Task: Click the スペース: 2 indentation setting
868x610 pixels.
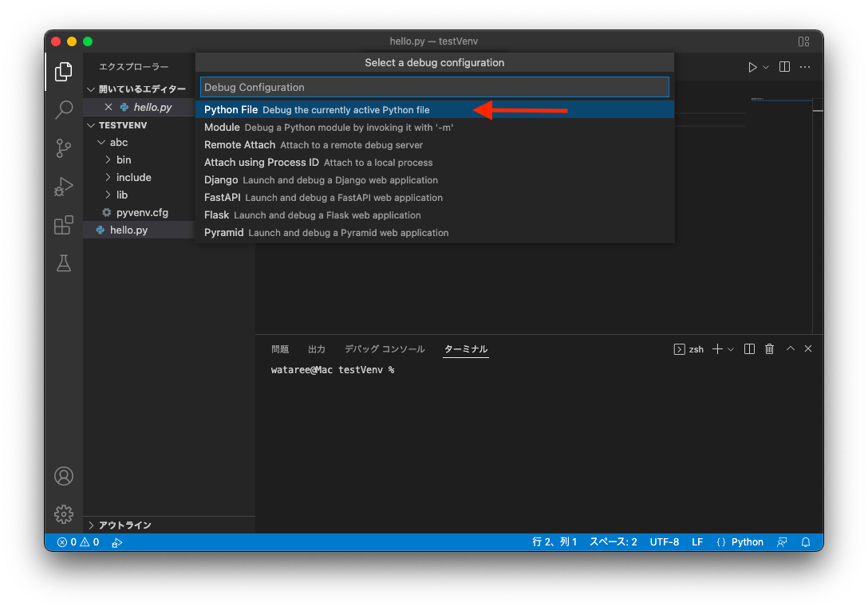Action: 613,542
